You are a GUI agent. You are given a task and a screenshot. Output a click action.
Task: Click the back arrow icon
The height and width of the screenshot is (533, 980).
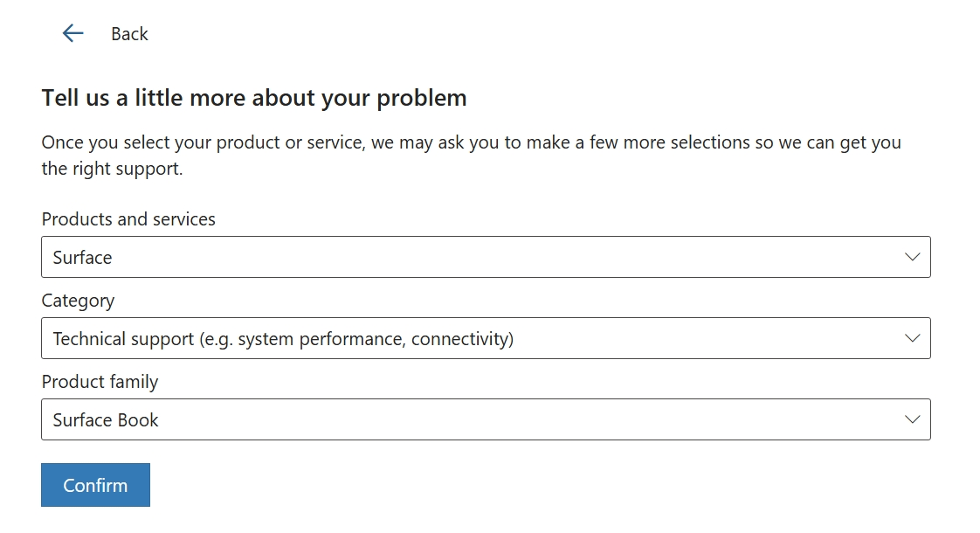[x=72, y=34]
